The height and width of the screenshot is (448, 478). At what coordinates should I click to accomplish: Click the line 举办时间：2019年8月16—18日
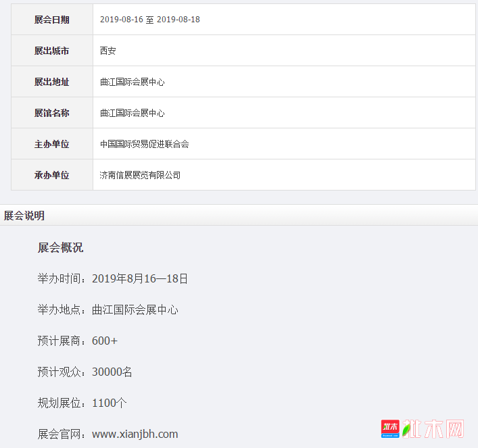tap(112, 278)
